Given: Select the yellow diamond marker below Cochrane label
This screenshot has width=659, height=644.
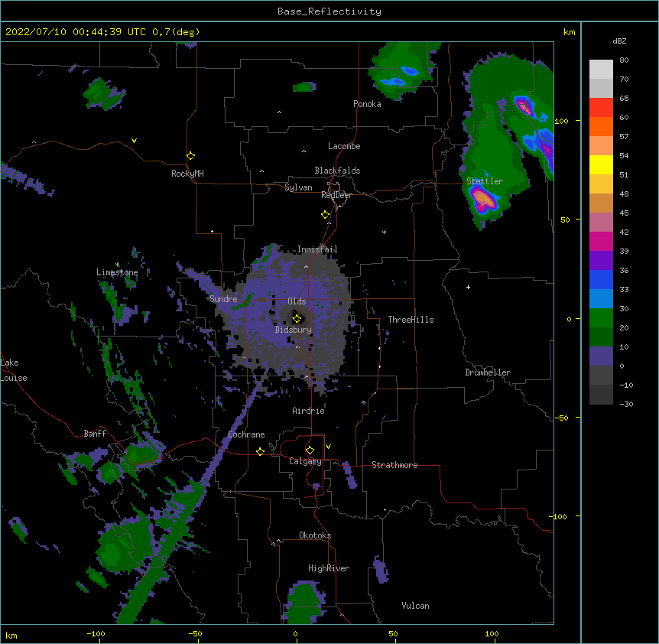Looking at the screenshot, I should 260,451.
